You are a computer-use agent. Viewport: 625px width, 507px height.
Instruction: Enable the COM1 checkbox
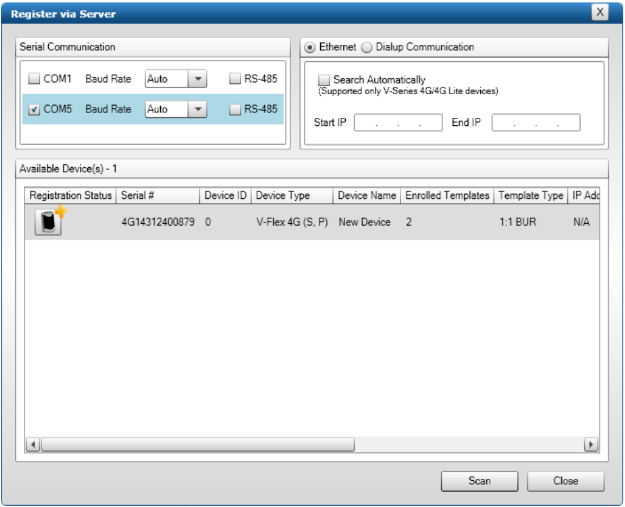35,79
